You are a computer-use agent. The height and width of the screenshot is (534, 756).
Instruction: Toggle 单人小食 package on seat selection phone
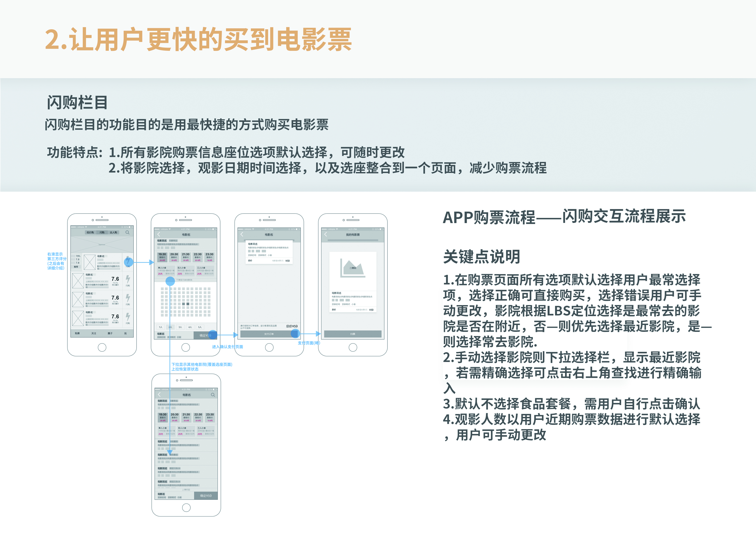[x=166, y=271]
